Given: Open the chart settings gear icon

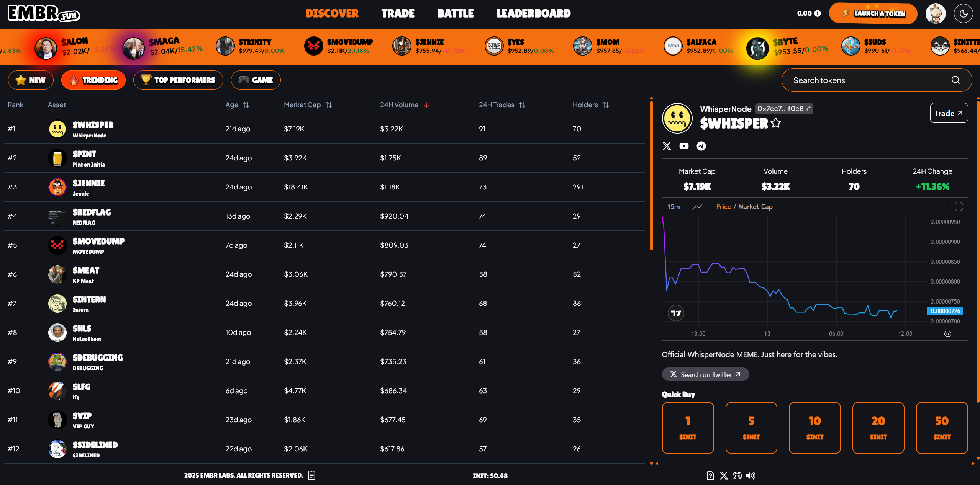Looking at the screenshot, I should [947, 334].
